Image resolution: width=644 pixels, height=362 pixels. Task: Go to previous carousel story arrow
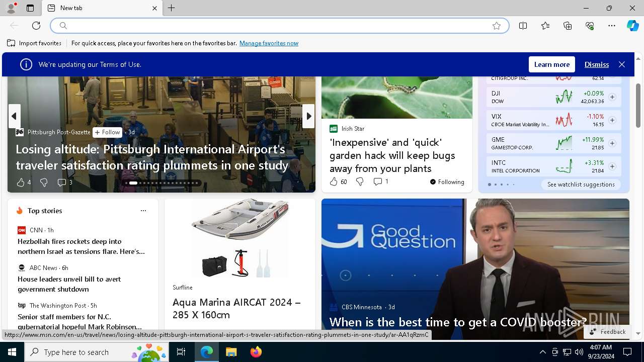(x=14, y=116)
